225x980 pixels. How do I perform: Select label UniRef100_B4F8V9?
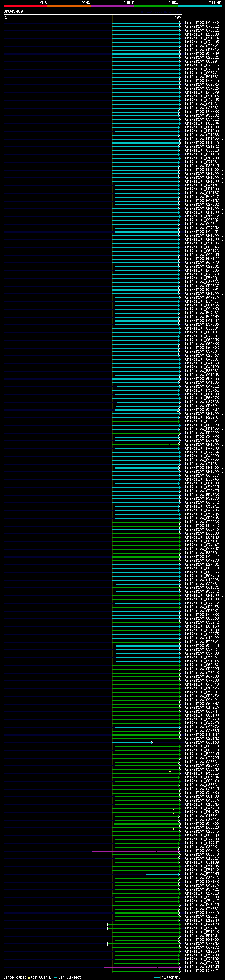[x=202, y=93]
